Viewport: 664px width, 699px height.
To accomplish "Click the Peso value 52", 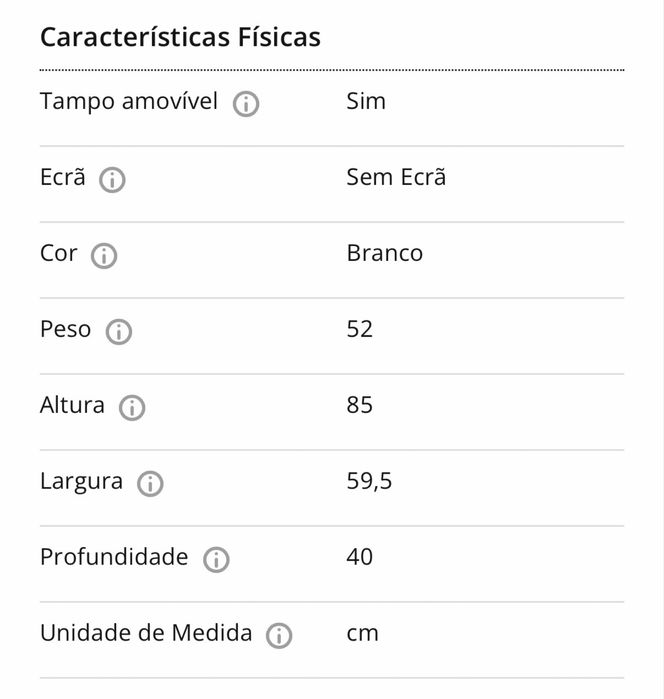I will 359,330.
